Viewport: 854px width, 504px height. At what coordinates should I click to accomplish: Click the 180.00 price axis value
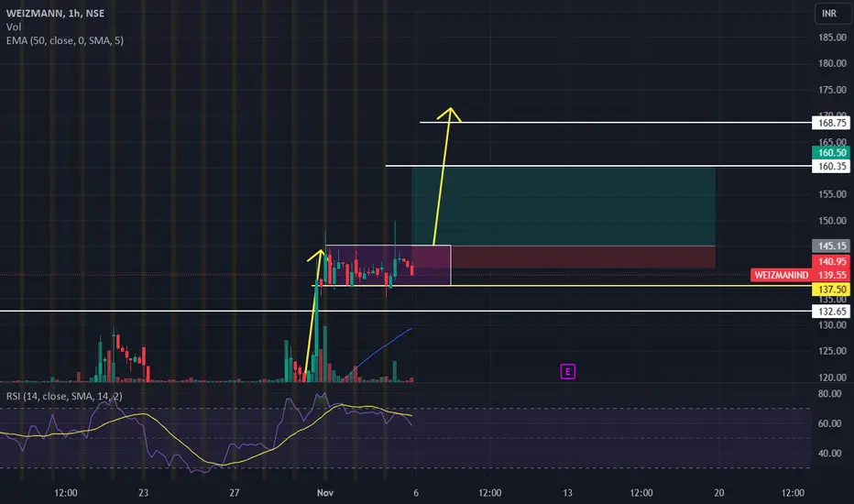tap(832, 63)
